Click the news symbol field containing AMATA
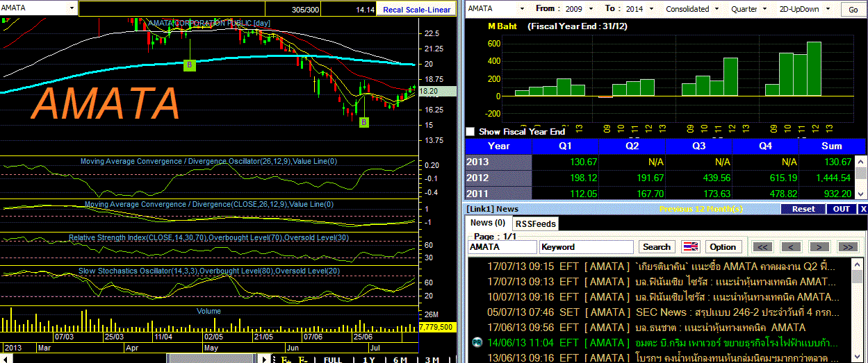This screenshot has width=868, height=363. [x=502, y=246]
